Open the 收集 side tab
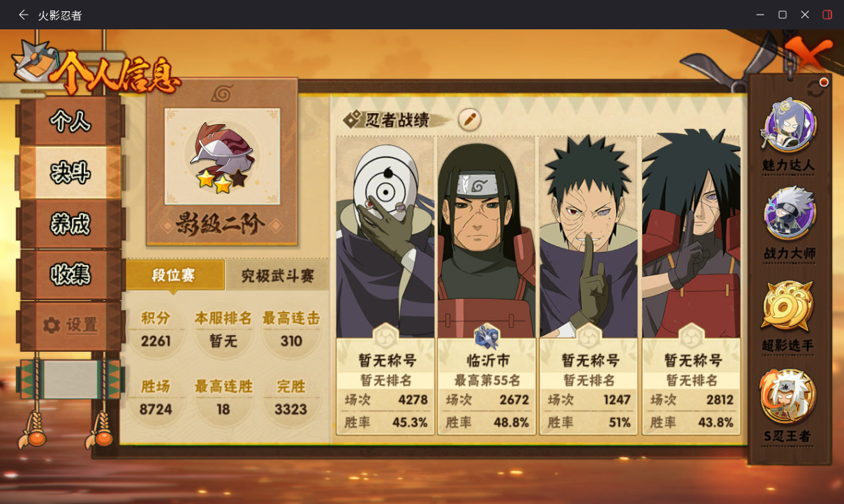 71,274
